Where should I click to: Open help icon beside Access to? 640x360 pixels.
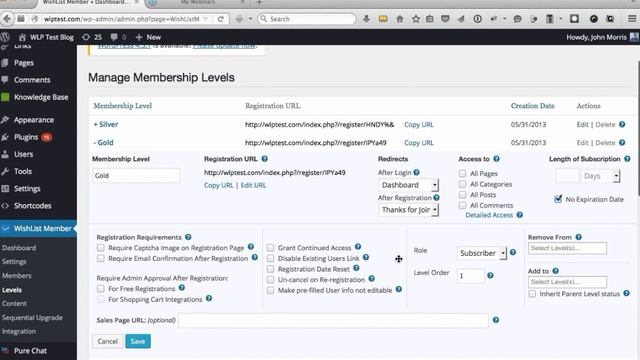tap(496, 159)
